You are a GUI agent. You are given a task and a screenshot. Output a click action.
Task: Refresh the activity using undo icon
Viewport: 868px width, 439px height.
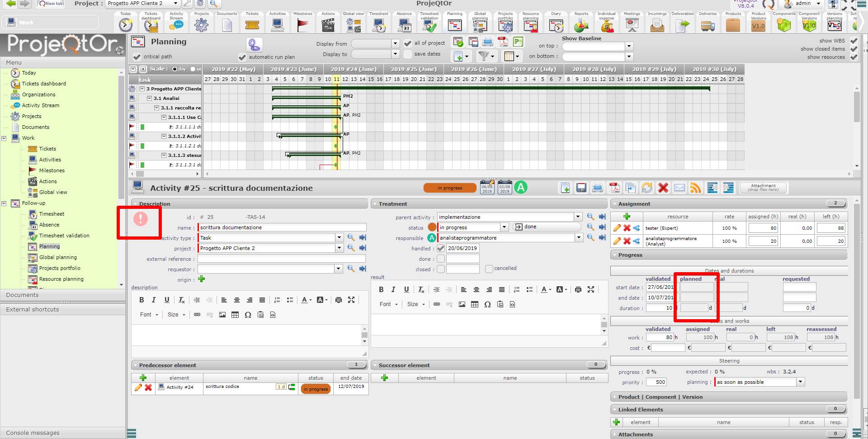pyautogui.click(x=647, y=188)
